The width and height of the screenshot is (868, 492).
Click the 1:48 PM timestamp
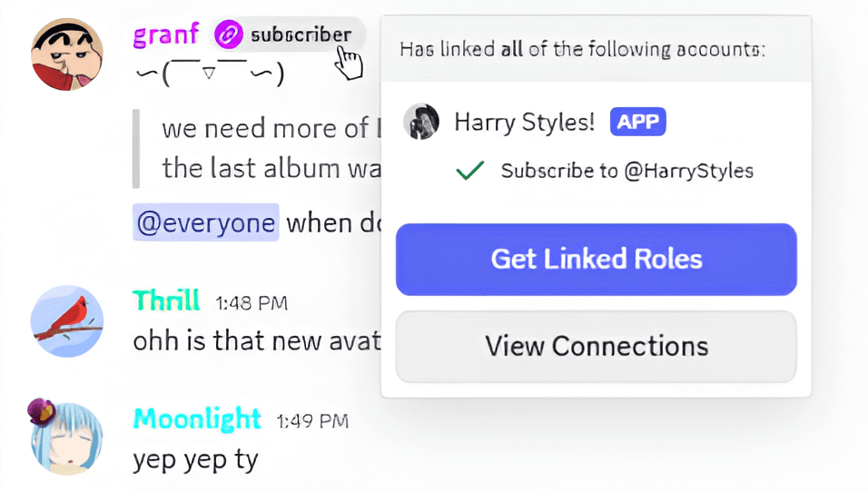coord(251,303)
